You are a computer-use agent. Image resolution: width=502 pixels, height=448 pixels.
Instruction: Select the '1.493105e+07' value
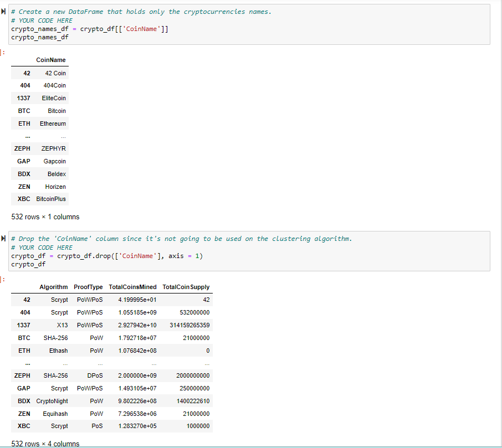coord(137,388)
